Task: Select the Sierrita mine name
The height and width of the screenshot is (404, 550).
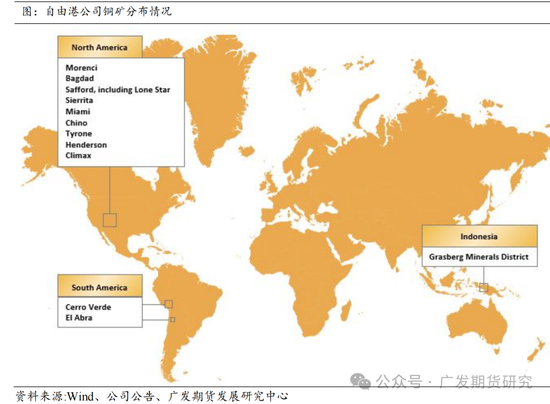Action: coord(79,100)
